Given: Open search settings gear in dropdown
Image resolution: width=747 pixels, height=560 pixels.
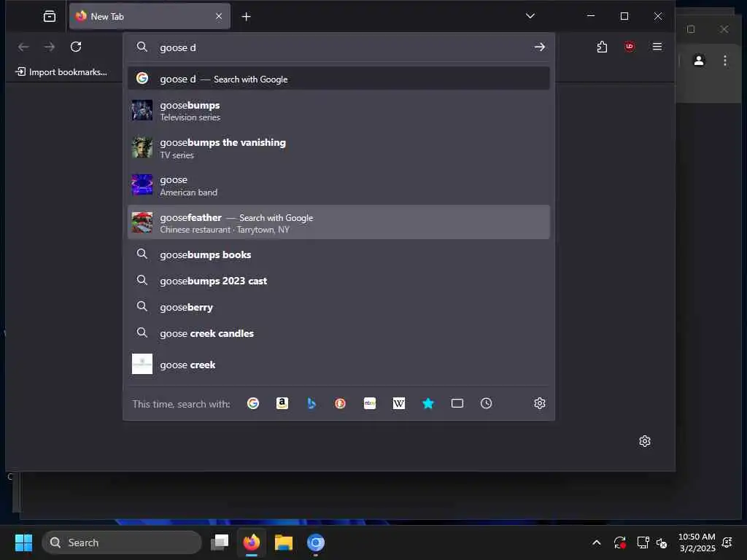Looking at the screenshot, I should point(539,403).
